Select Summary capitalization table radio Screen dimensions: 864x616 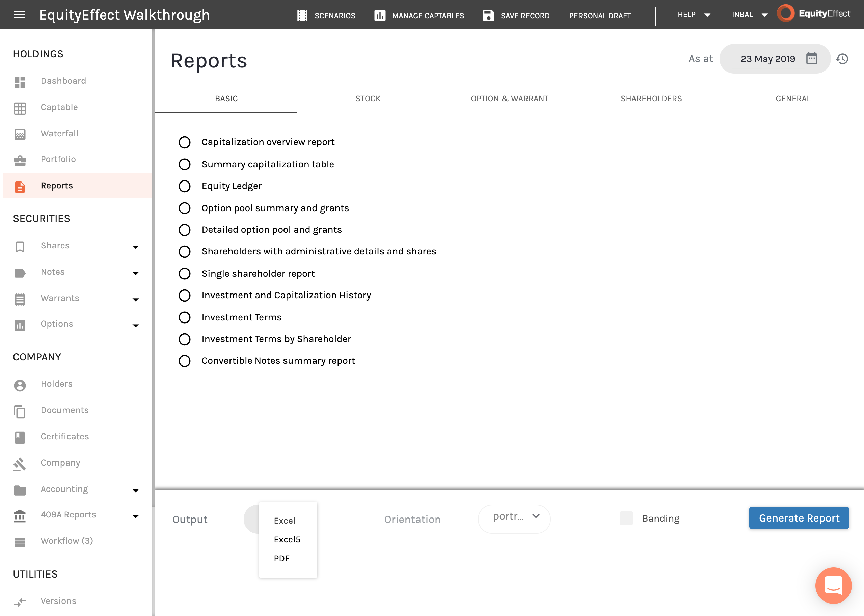[184, 164]
